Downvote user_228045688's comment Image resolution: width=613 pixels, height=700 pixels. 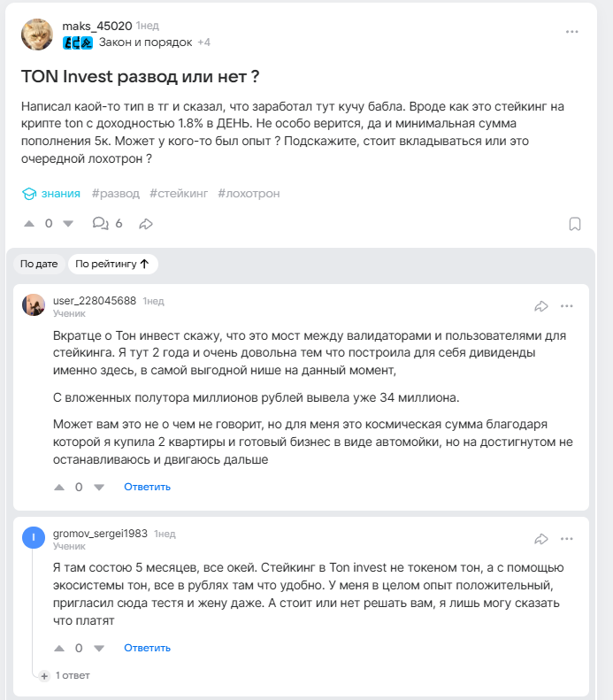point(99,487)
